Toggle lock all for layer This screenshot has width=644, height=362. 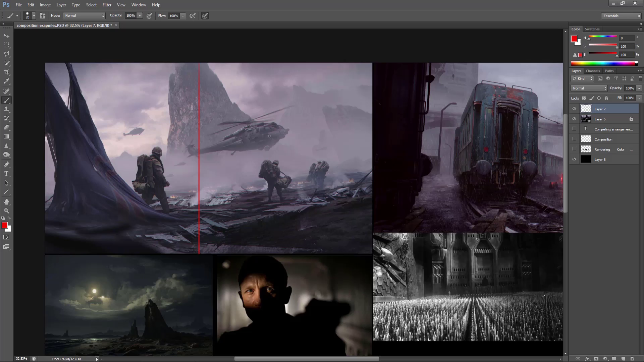click(606, 98)
